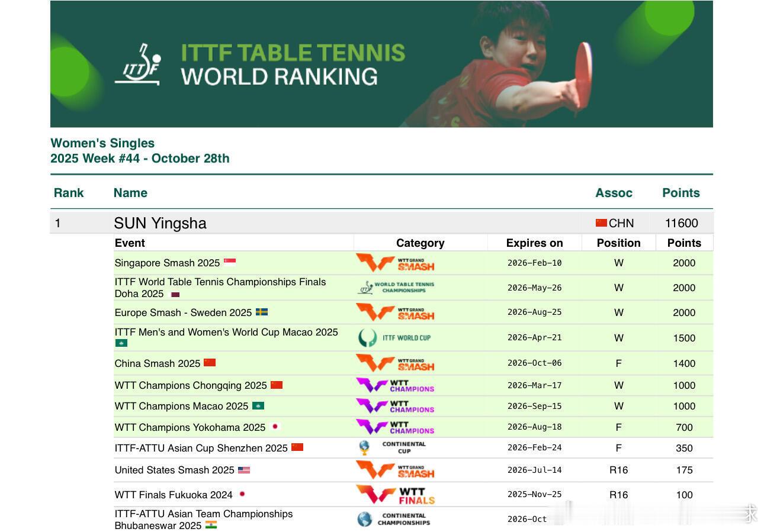764x532 pixels.
Task: Click the 700 points cell
Action: coord(684,427)
